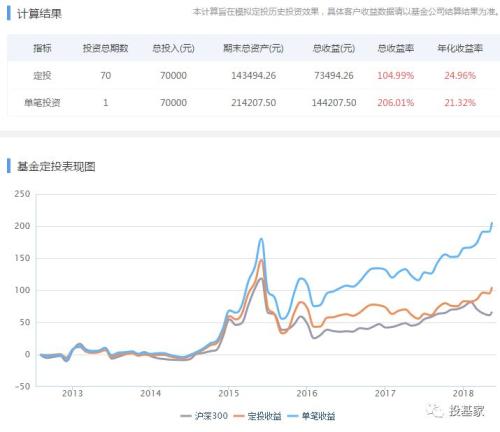Toggle the 定投收益 legend series
Screen dimensions: 500x432
tap(257, 416)
